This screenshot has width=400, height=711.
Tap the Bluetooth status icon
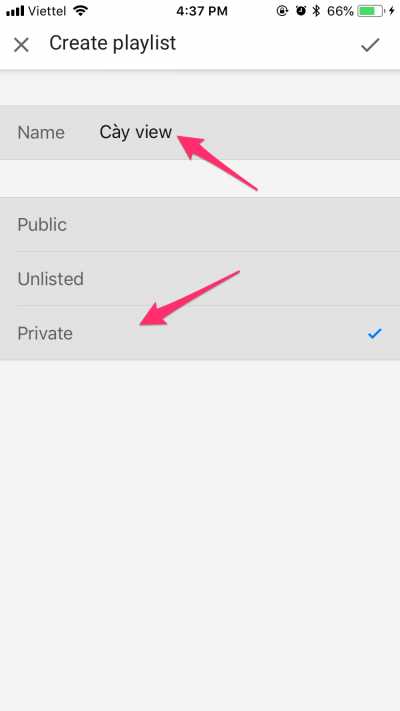point(317,11)
